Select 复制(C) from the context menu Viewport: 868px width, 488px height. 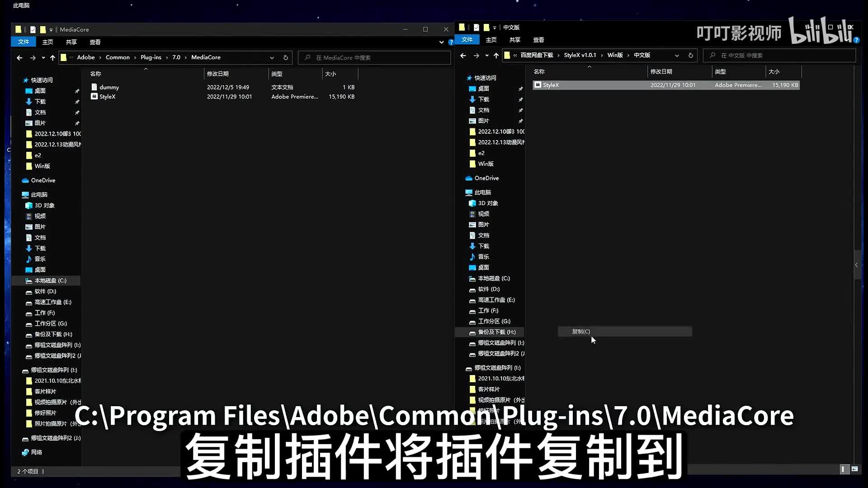click(x=581, y=331)
